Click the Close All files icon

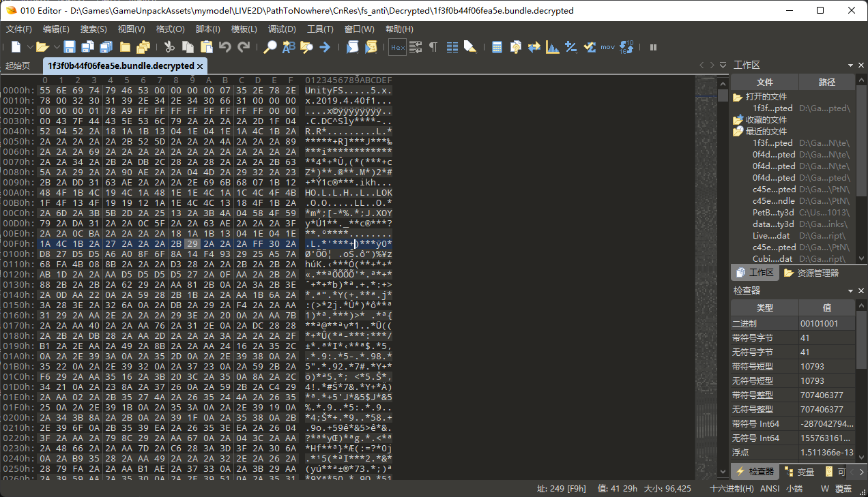tap(143, 47)
